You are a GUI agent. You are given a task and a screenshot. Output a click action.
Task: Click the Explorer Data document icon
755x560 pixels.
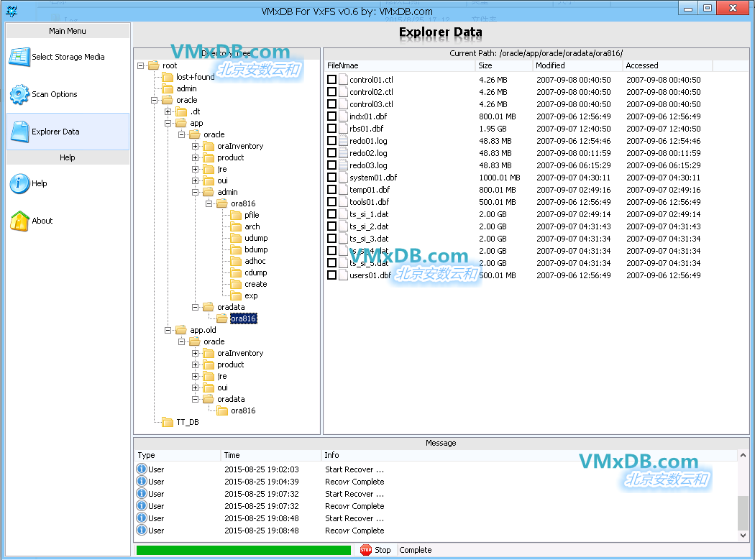pyautogui.click(x=19, y=132)
